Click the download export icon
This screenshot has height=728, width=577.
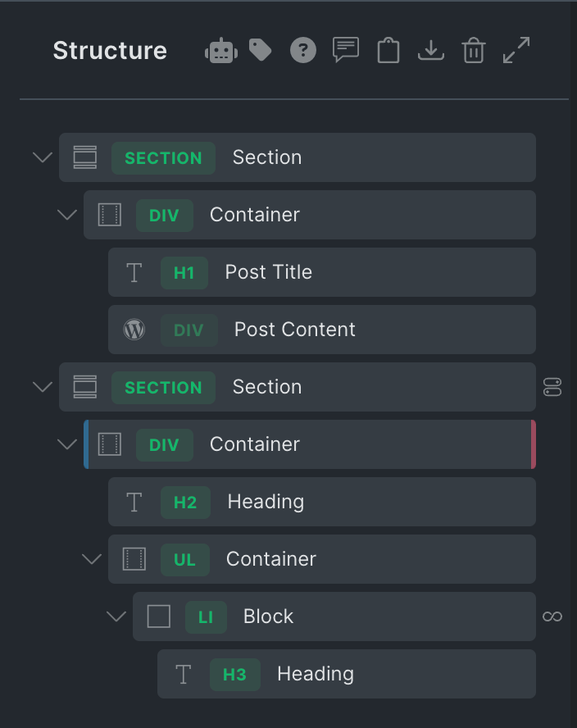431,51
